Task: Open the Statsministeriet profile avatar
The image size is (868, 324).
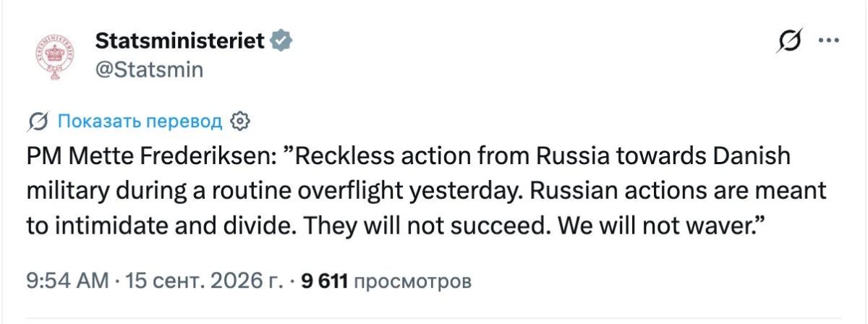Action: point(52,56)
